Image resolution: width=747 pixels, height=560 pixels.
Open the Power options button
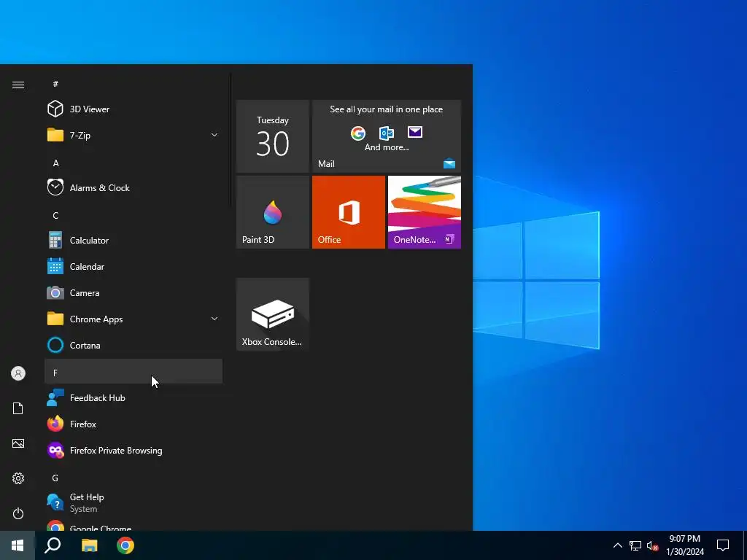[x=18, y=513]
